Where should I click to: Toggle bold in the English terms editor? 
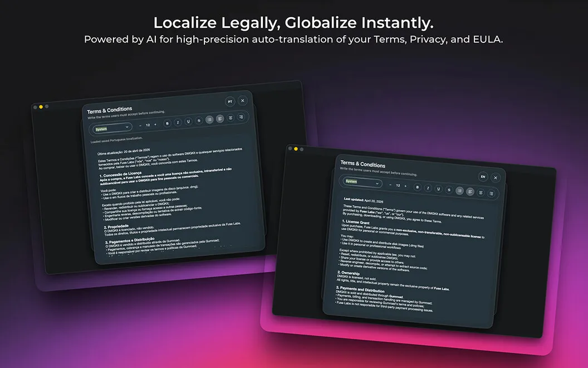click(x=418, y=187)
